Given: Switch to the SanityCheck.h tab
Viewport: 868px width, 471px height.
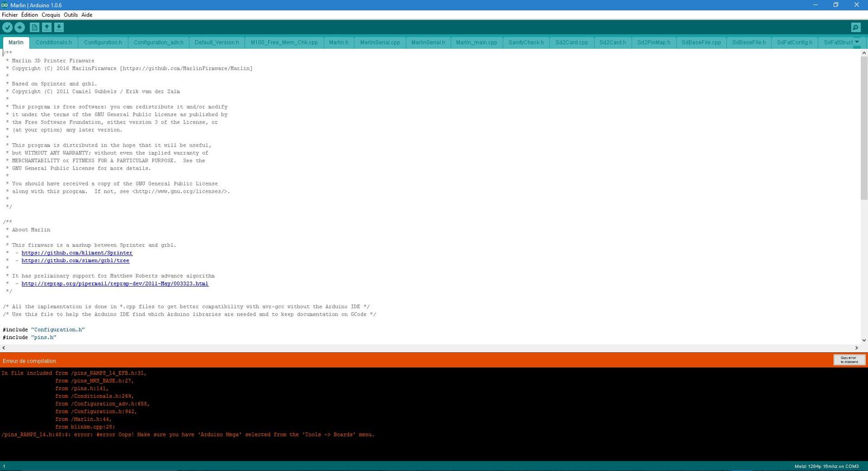Looking at the screenshot, I should point(526,42).
